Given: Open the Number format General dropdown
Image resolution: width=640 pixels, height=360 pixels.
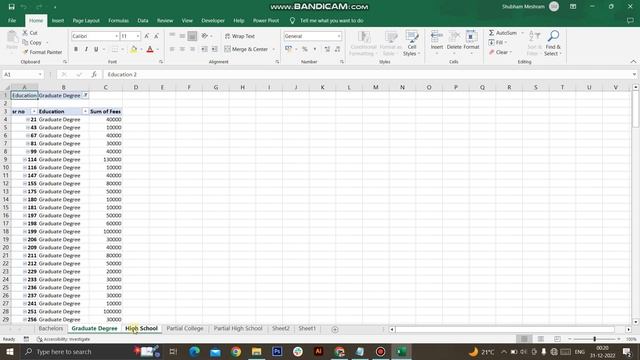Looking at the screenshot, I should coord(339,36).
